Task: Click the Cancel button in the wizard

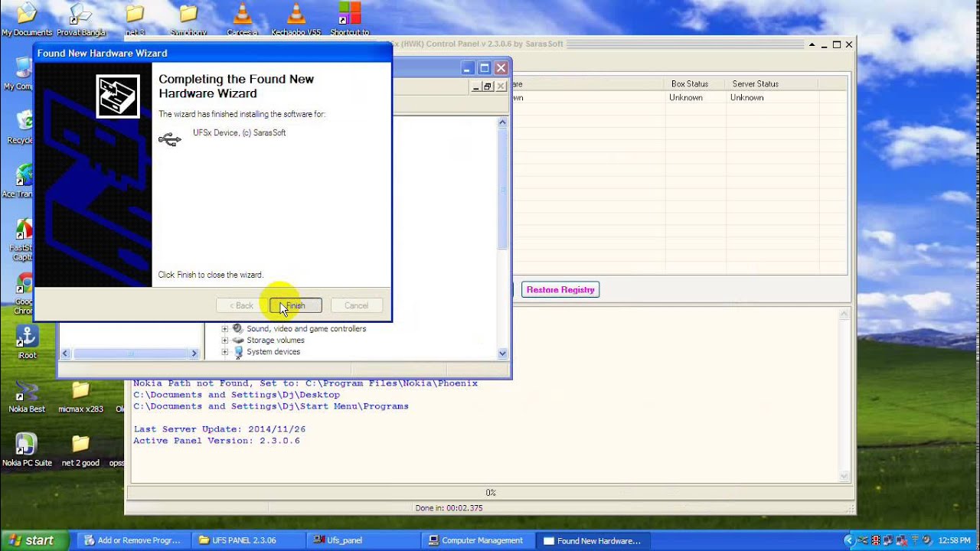Action: (356, 305)
